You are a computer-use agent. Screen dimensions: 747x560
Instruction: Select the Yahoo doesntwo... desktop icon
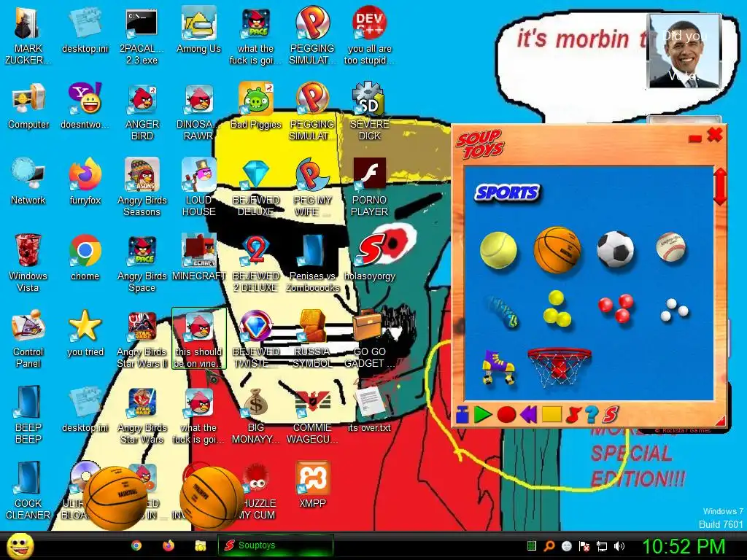click(85, 106)
